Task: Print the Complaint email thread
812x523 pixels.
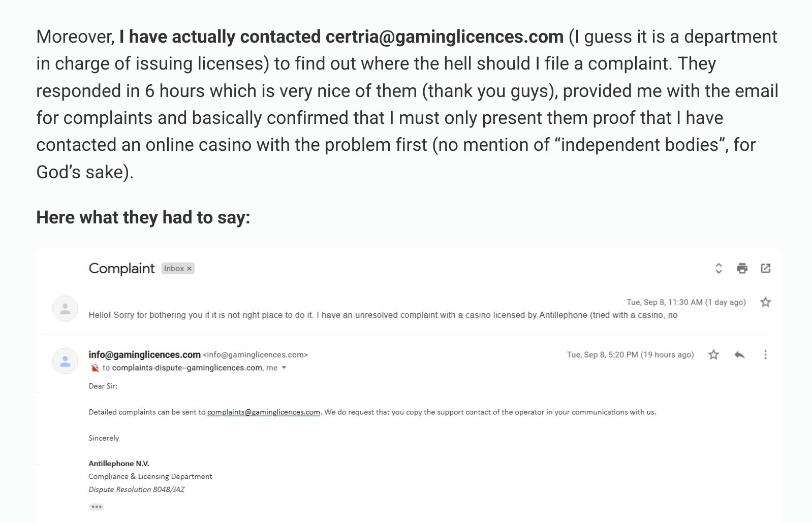Action: 742,268
